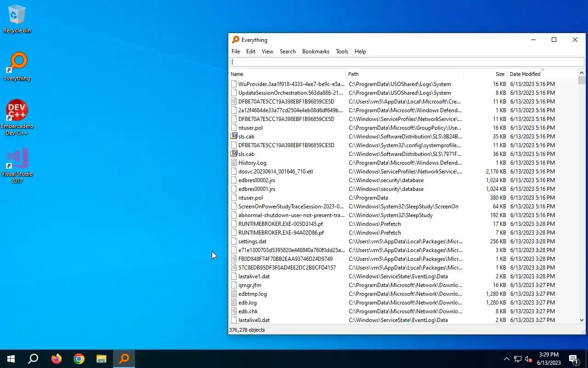Show hidden system tray icons

[506, 359]
